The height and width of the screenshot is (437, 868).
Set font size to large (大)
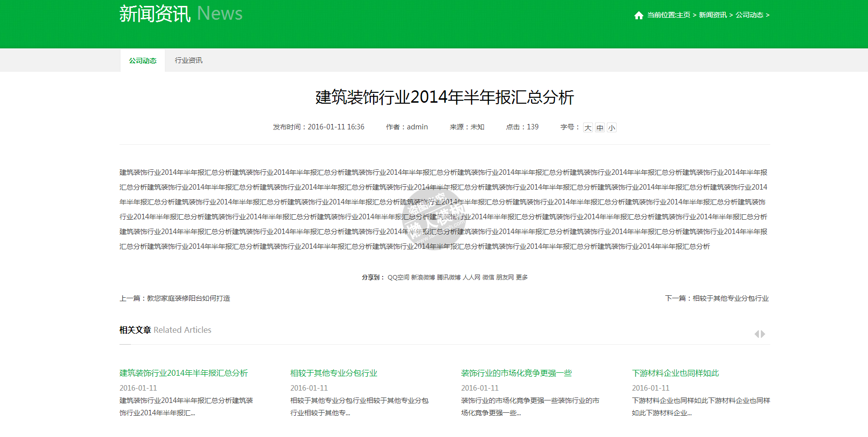pyautogui.click(x=588, y=127)
